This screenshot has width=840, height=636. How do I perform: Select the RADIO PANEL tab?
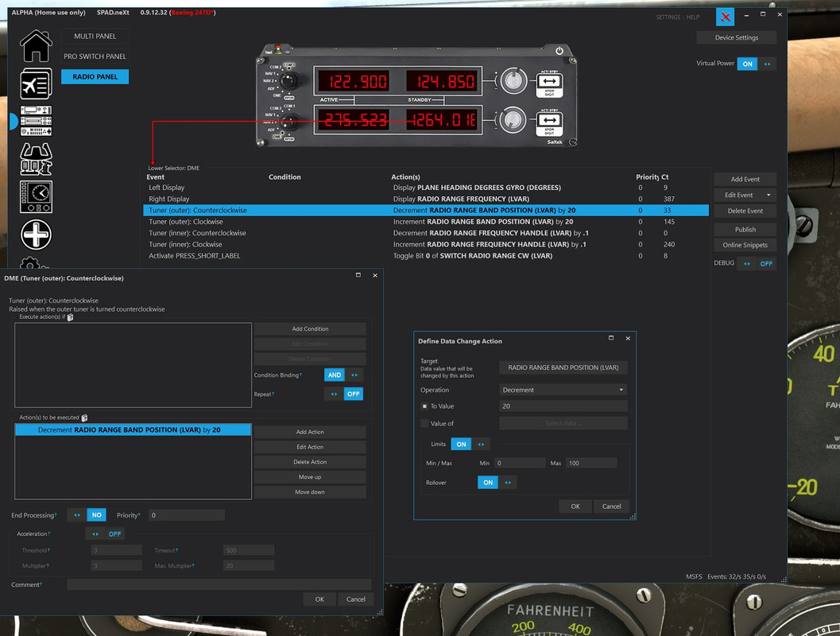(x=95, y=76)
